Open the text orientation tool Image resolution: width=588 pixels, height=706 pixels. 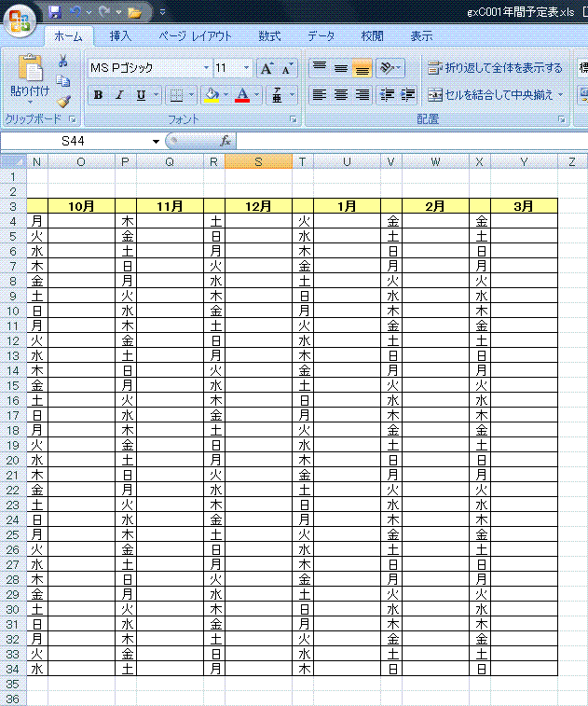(x=387, y=68)
